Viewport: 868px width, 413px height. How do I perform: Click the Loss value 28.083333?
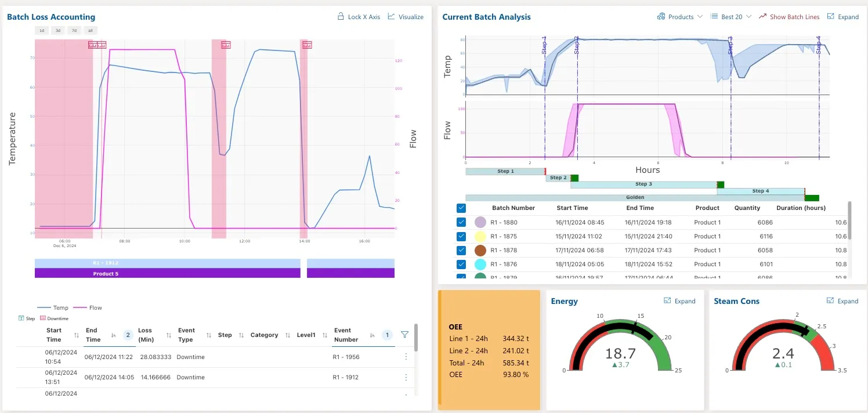point(154,357)
